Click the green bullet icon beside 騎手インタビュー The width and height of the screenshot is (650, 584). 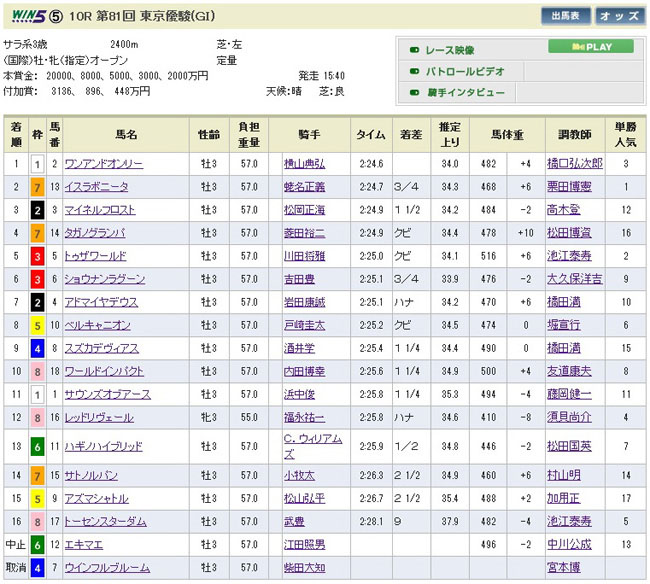coord(413,92)
